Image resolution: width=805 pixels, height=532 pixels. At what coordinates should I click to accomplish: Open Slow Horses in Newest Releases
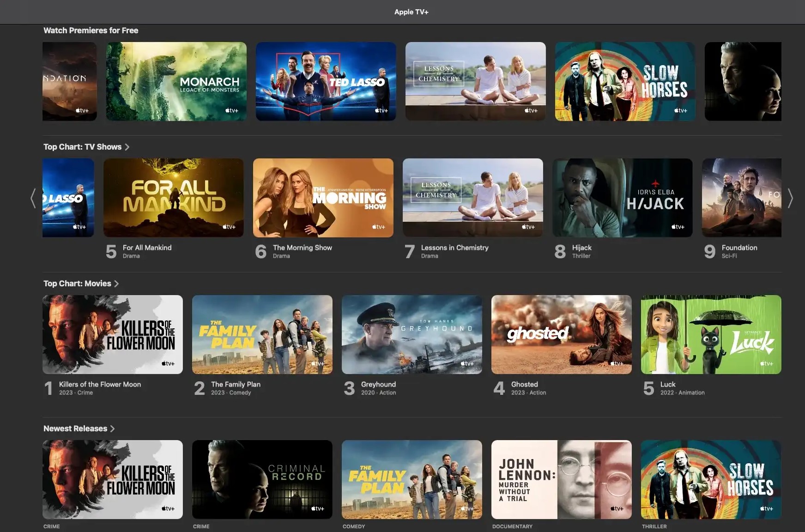coord(711,480)
